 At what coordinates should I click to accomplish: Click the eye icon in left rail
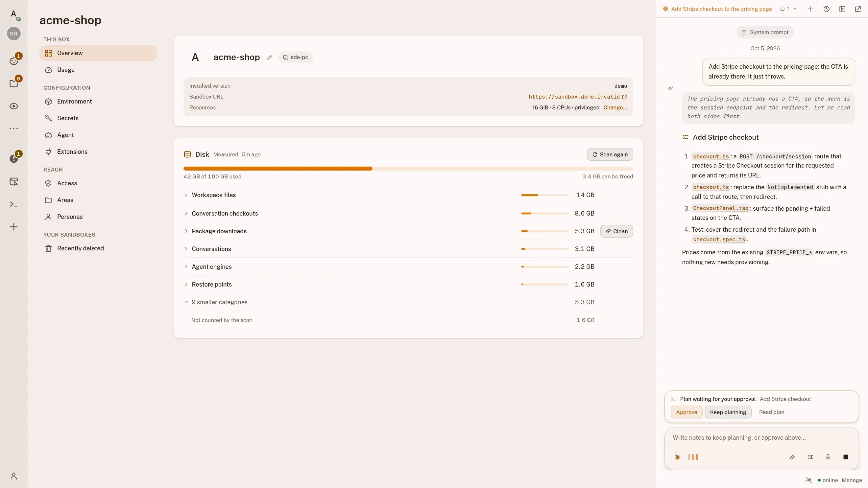14,106
